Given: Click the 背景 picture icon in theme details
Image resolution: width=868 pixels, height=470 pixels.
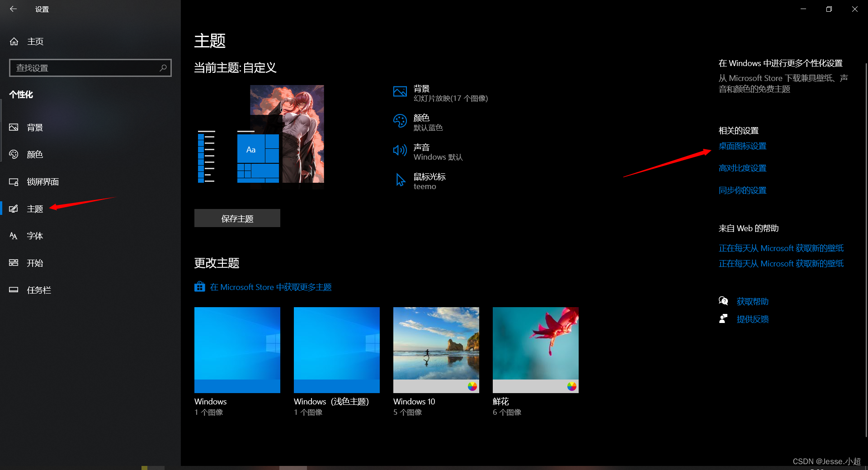Looking at the screenshot, I should [400, 92].
